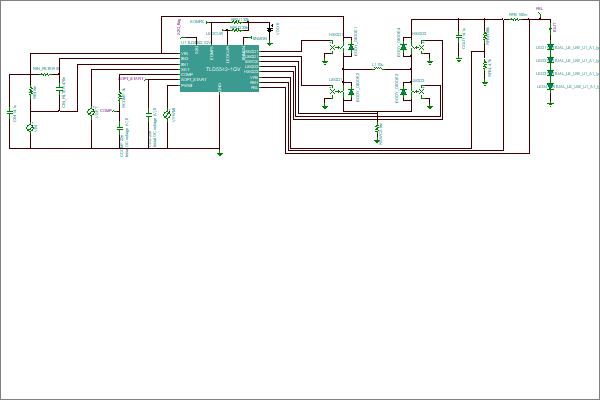This screenshot has width=600, height=400.
Task: Select the VDD source symbol near BNMON
Action: 270,29
